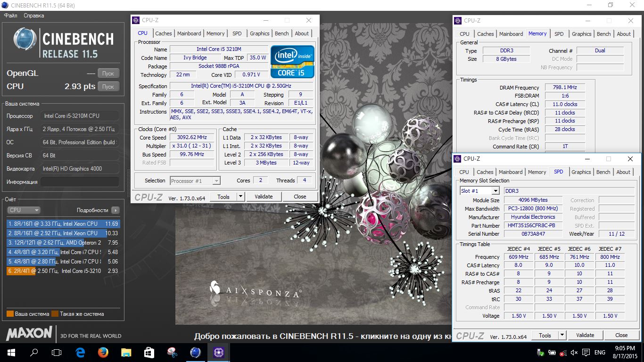Viewport: 644px width, 362px height.
Task: Click Validate in the CPU window
Action: tap(264, 197)
